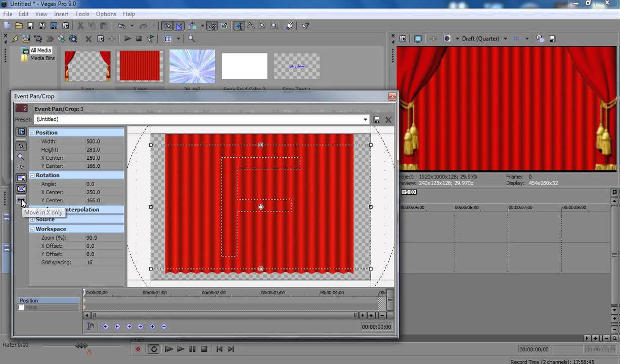This screenshot has width=620, height=364.
Task: Save preset with the floppy icon
Action: 377,120
